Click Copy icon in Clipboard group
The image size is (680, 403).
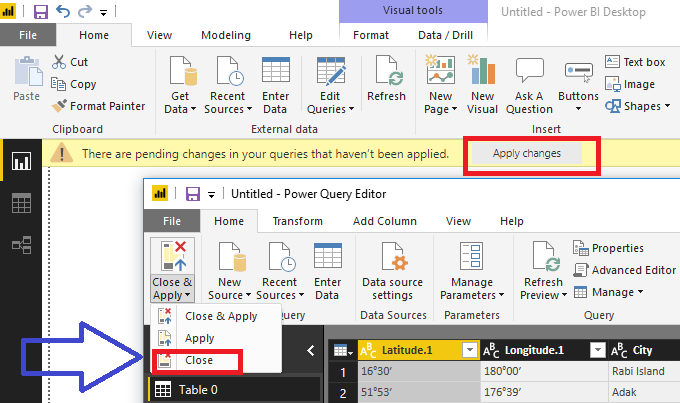pyautogui.click(x=58, y=84)
